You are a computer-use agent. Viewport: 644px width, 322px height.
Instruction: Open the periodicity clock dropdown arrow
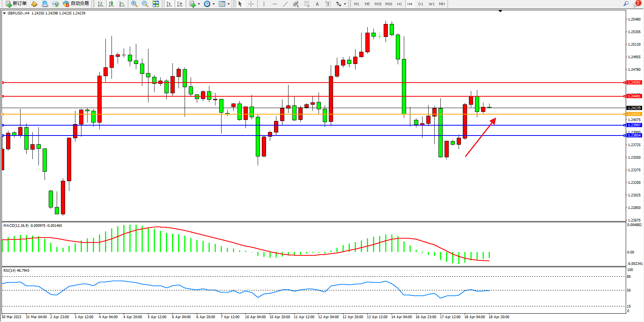214,4
